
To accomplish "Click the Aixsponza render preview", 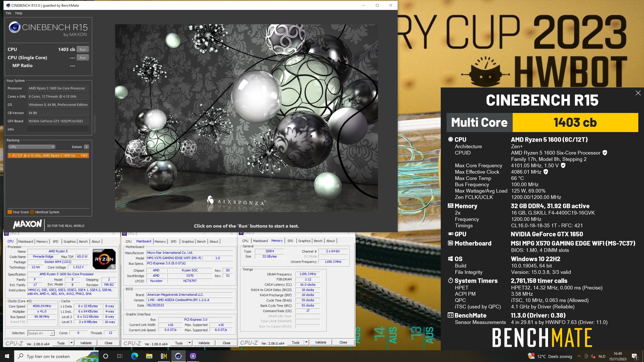I will pyautogui.click(x=246, y=118).
